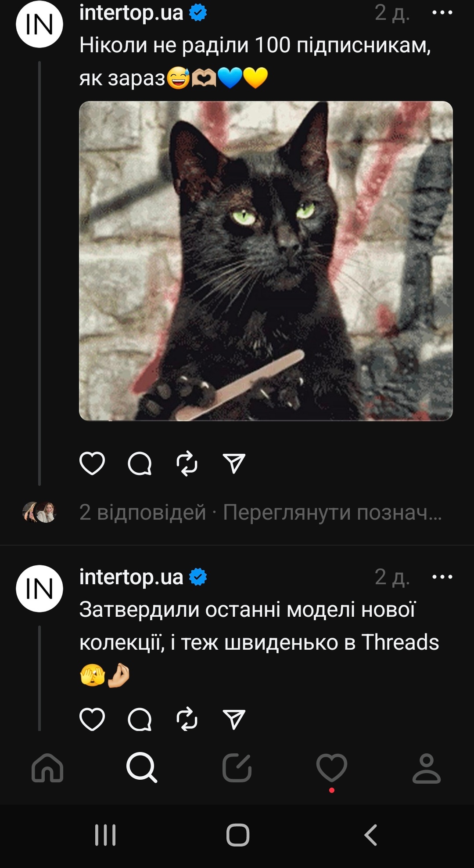Screen dimensions: 474x868
Task: Open more options for the cat post
Action: click(442, 12)
